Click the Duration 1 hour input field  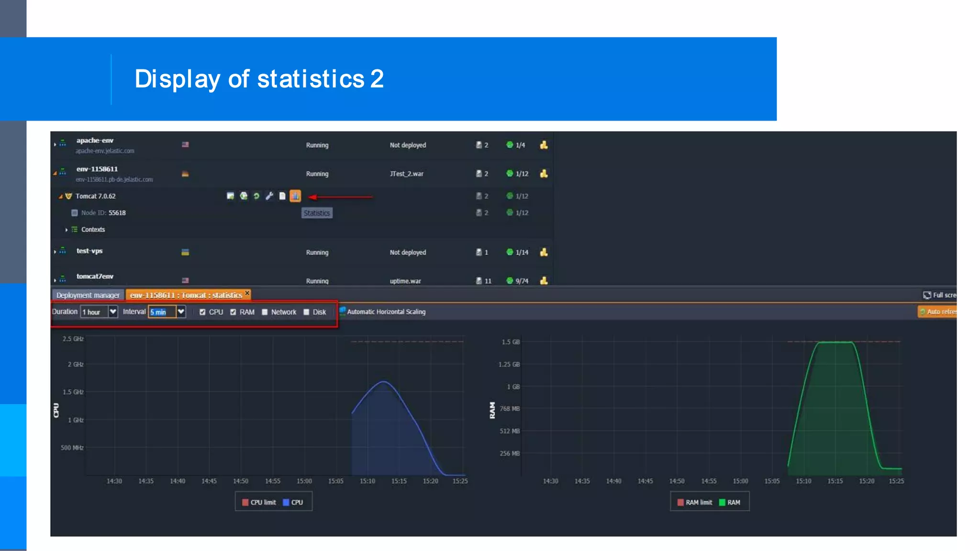coord(94,312)
